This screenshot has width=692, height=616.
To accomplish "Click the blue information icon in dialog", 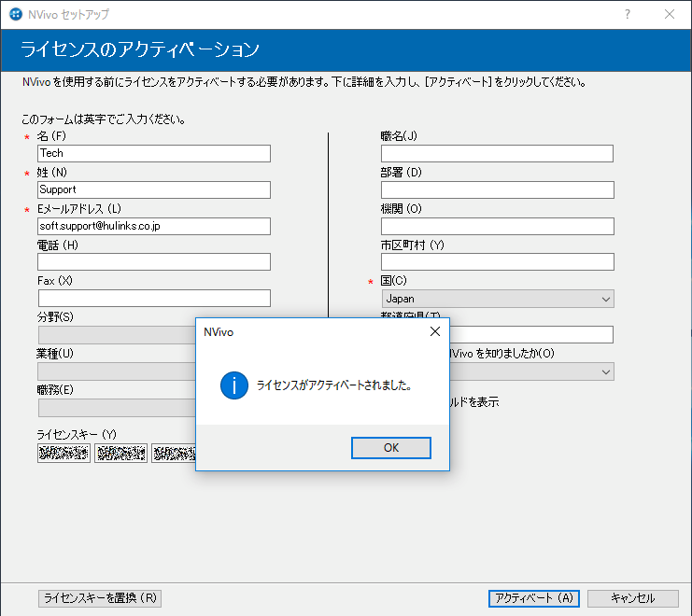I will 233,385.
